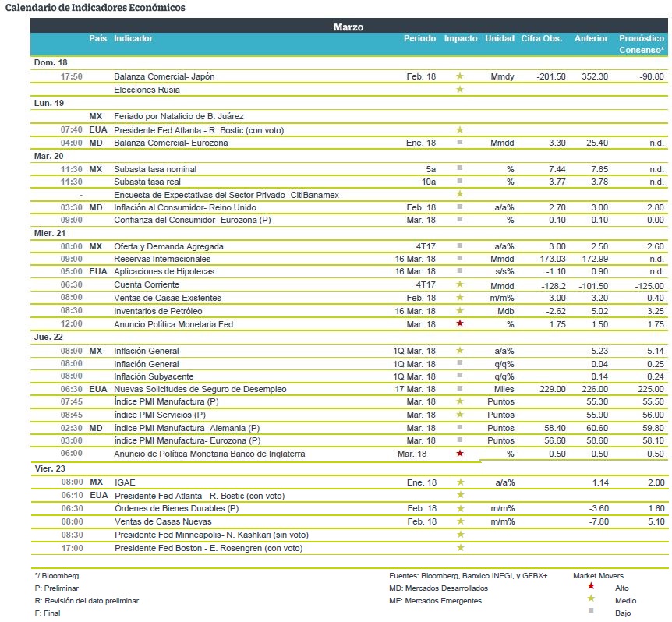Click the 17:50 time entry
672x622 pixels.
(x=71, y=76)
